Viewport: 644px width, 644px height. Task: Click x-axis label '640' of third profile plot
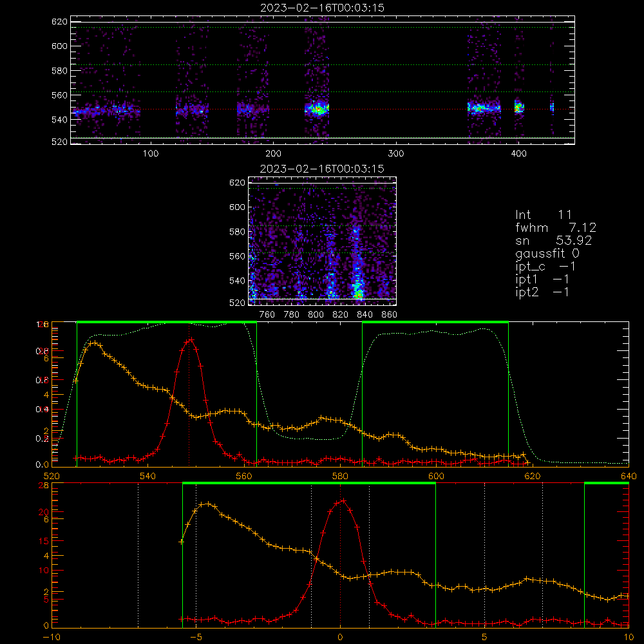(x=629, y=476)
